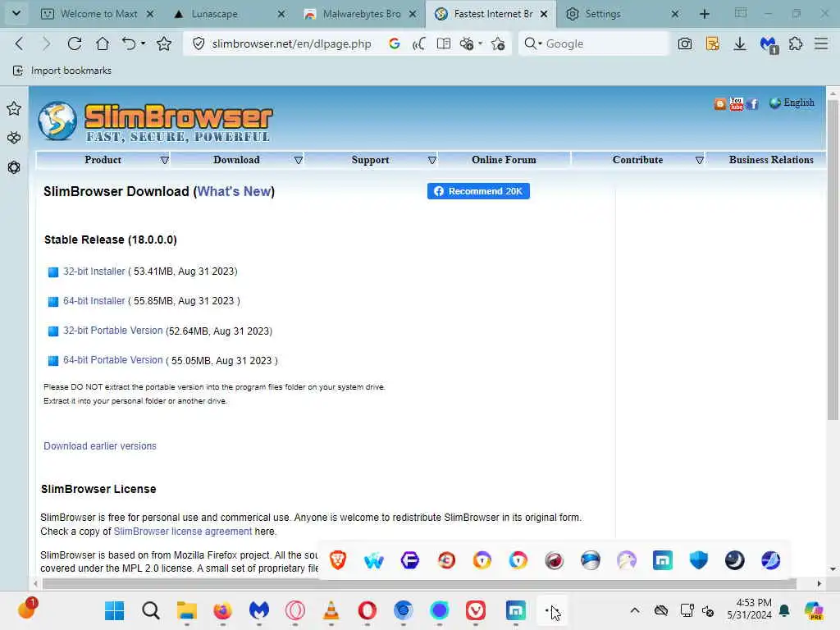Expand the Download navigation menu

tap(236, 160)
